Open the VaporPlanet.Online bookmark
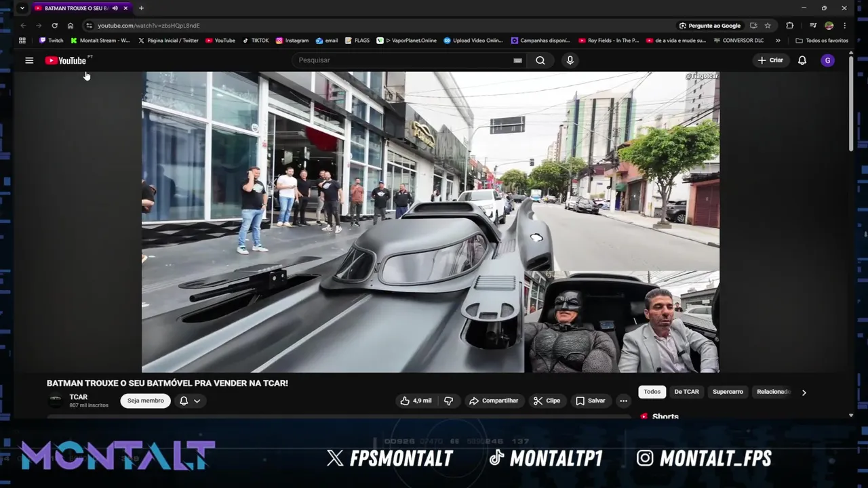The width and height of the screenshot is (868, 488). (407, 41)
